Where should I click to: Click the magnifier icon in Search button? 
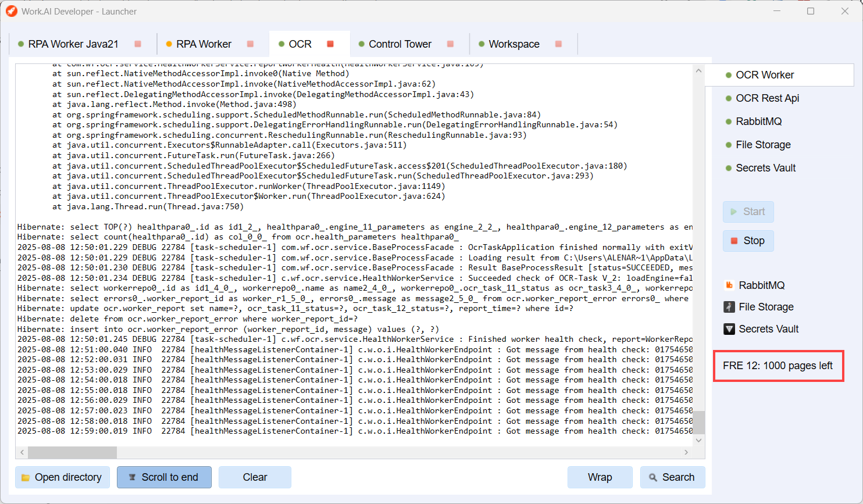pyautogui.click(x=653, y=477)
